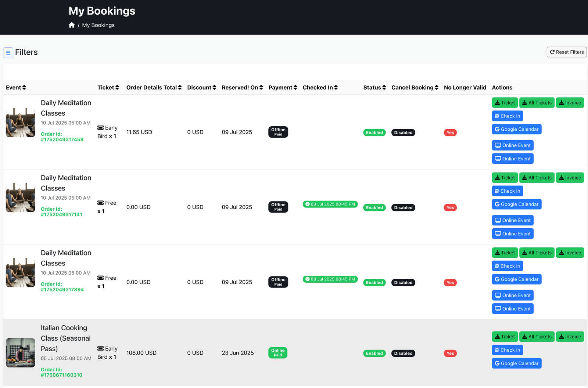Screen dimensions: 588x388
Task: Open first Online Event button in first booking
Action: click(x=512, y=145)
